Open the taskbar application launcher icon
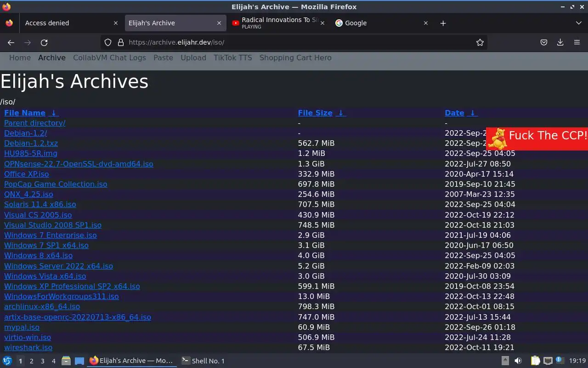588x368 pixels. (7, 361)
